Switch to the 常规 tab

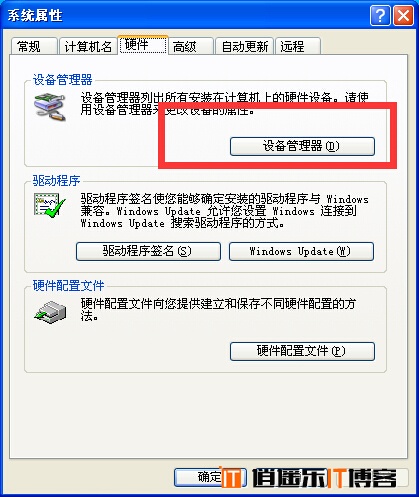(34, 46)
